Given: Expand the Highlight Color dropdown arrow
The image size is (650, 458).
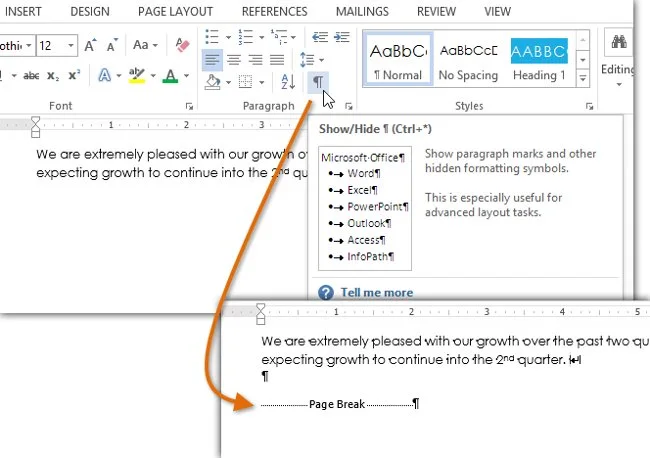Looking at the screenshot, I should point(153,76).
